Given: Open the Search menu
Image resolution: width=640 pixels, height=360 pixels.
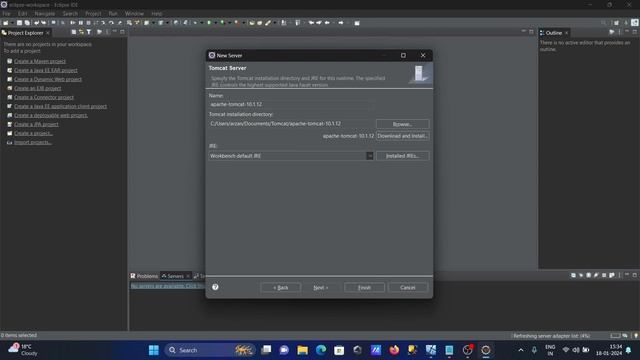Looking at the screenshot, I should [x=70, y=13].
